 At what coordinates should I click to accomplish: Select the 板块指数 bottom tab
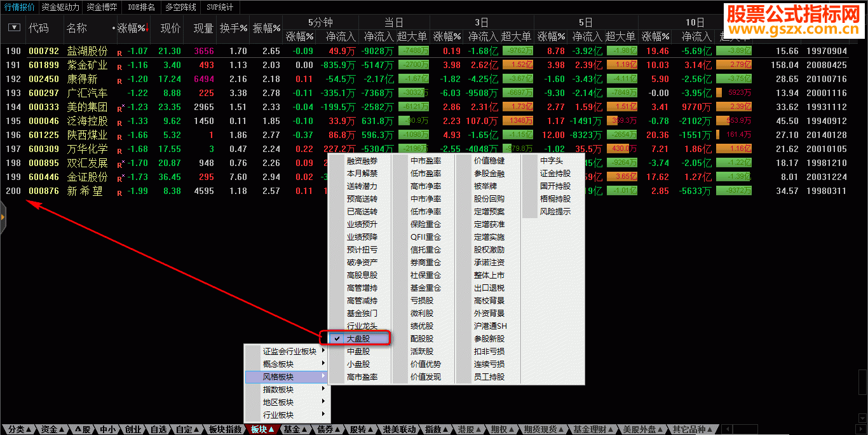pyautogui.click(x=226, y=429)
